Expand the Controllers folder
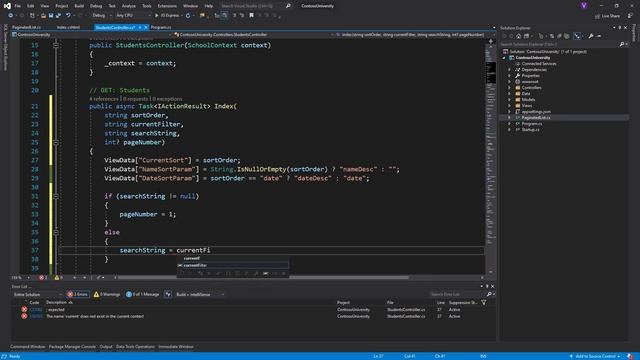The height and width of the screenshot is (360, 640). point(509,88)
